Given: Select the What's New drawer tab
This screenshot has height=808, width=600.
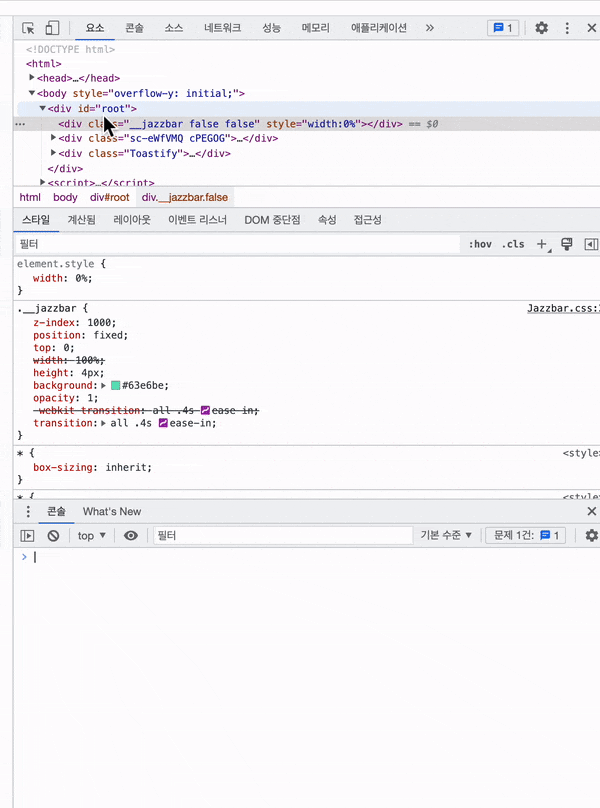Looking at the screenshot, I should point(112,512).
